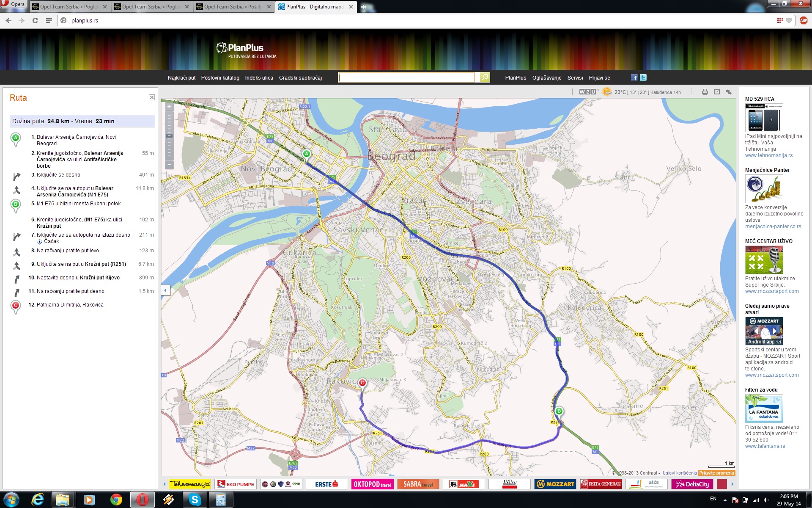Click Tehnomanija sponsor logo

[x=190, y=484]
